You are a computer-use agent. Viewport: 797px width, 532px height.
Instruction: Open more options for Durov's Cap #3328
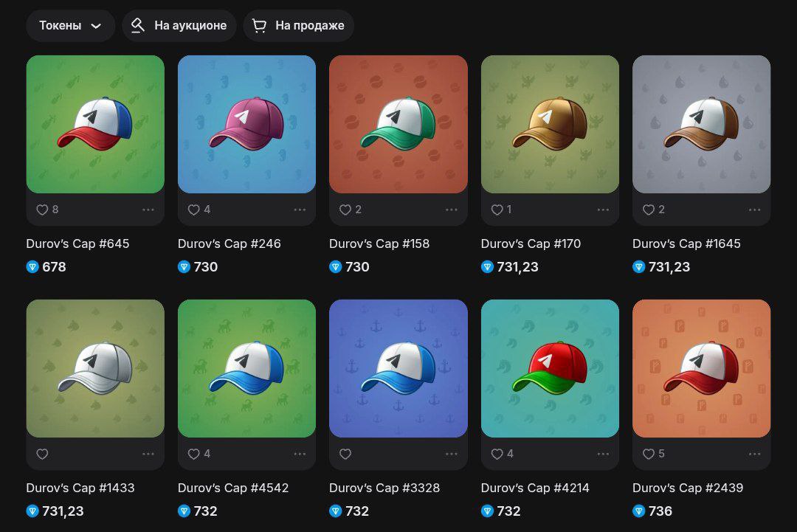coord(452,454)
